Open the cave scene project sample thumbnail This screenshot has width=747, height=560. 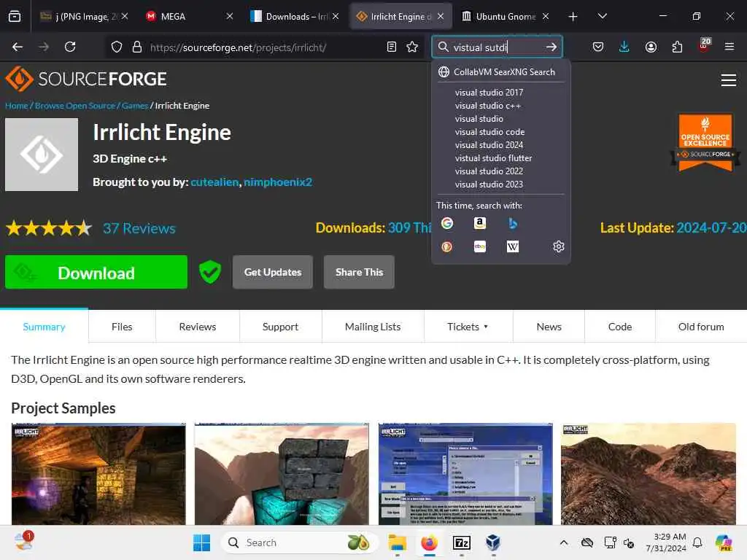coord(98,474)
